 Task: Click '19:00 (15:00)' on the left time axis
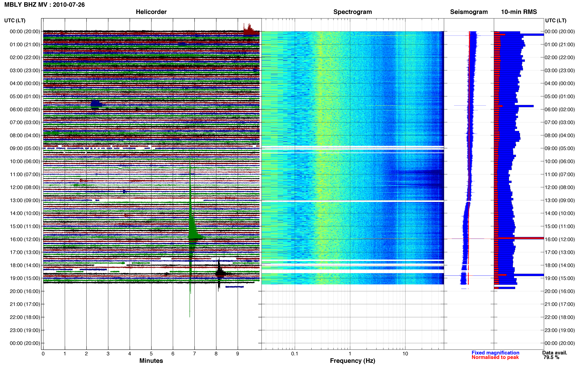tap(25, 278)
